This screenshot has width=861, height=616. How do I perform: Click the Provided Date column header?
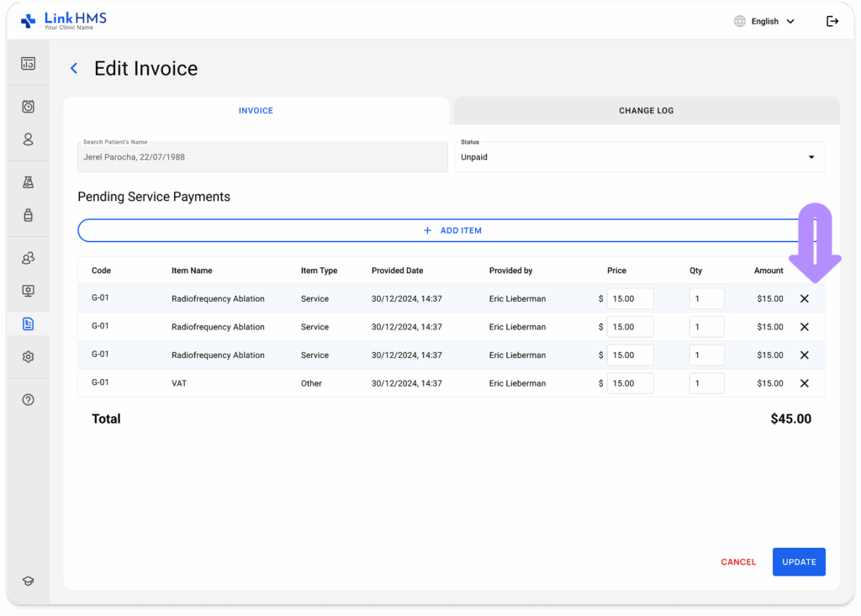(398, 271)
